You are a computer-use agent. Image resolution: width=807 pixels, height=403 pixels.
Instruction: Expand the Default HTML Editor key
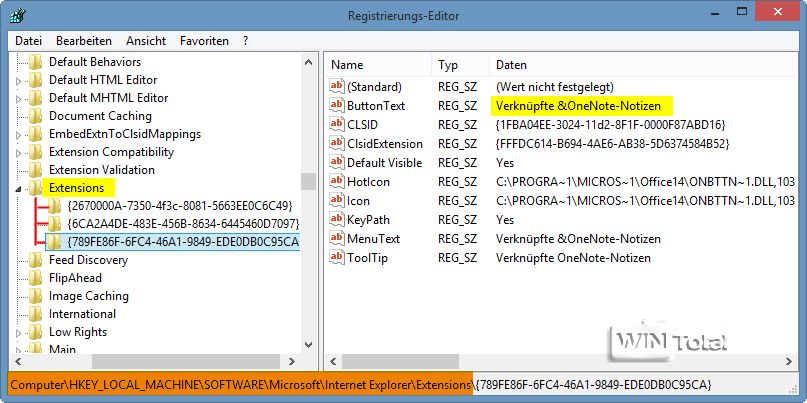tap(19, 81)
